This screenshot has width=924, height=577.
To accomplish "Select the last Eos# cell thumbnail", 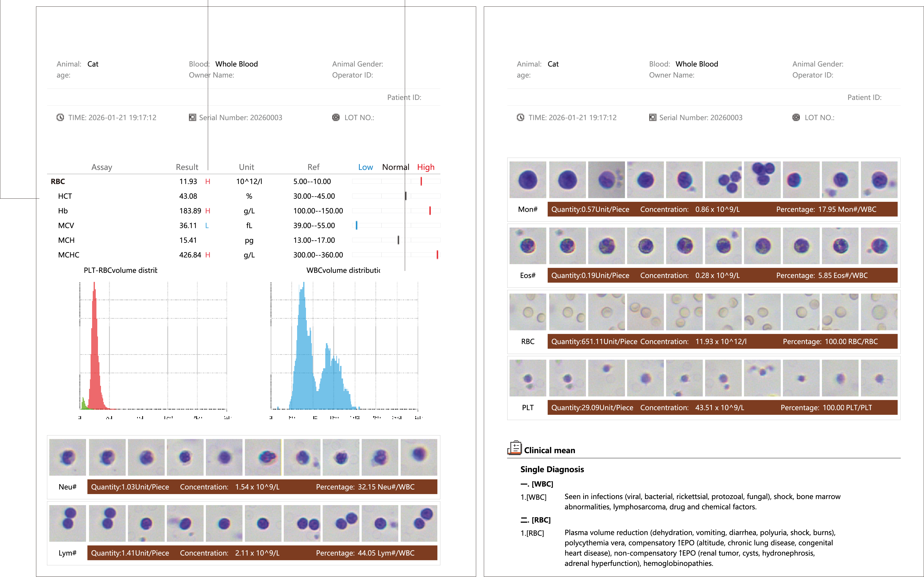I will [x=879, y=246].
